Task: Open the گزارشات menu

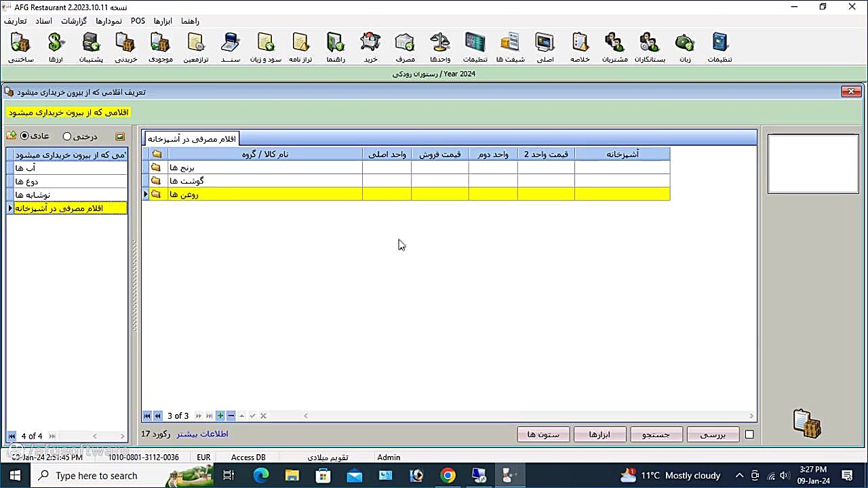Action: 74,21
